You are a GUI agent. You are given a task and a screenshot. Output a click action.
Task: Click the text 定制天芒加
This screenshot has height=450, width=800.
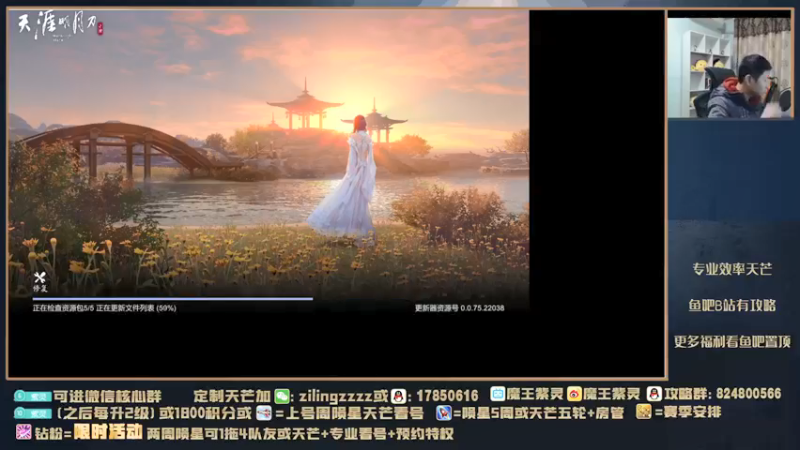coord(232,396)
